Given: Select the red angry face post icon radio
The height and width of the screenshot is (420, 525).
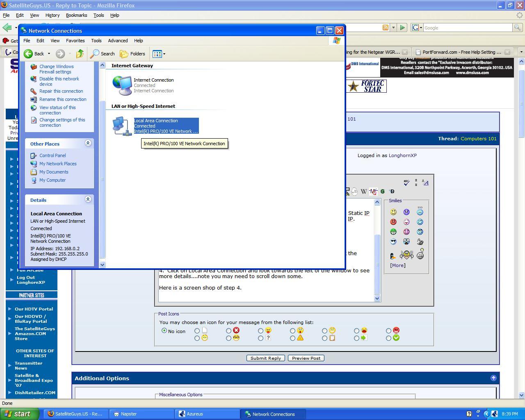Looking at the screenshot, I should 389,331.
